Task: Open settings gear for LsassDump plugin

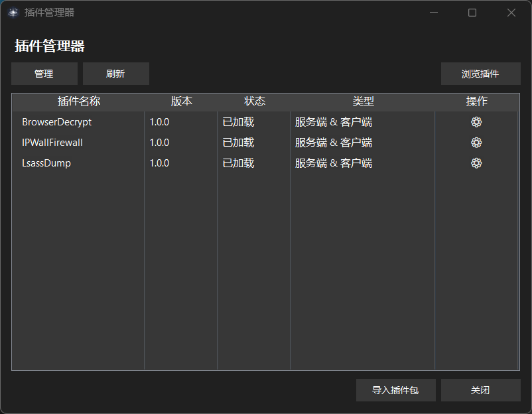Action: click(476, 163)
